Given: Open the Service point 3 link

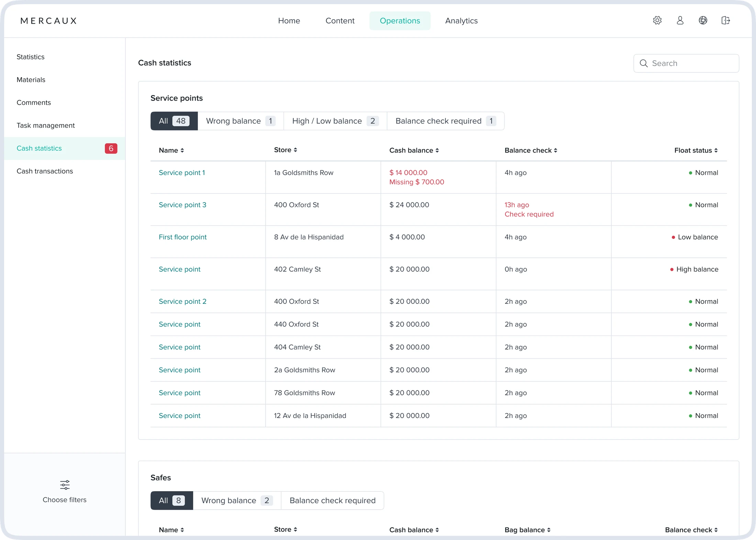Looking at the screenshot, I should (182, 205).
